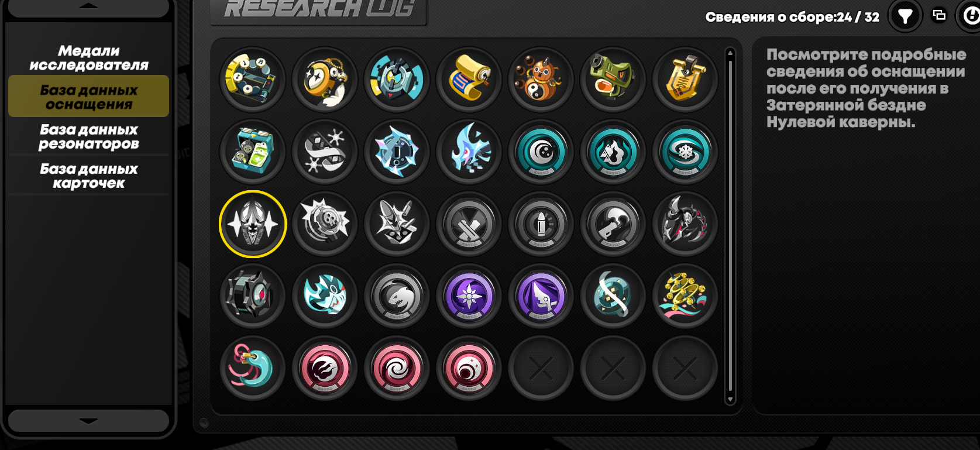The width and height of the screenshot is (980, 450).
Task: Click the gear grid vertical scrollbar track
Action: tap(730, 226)
